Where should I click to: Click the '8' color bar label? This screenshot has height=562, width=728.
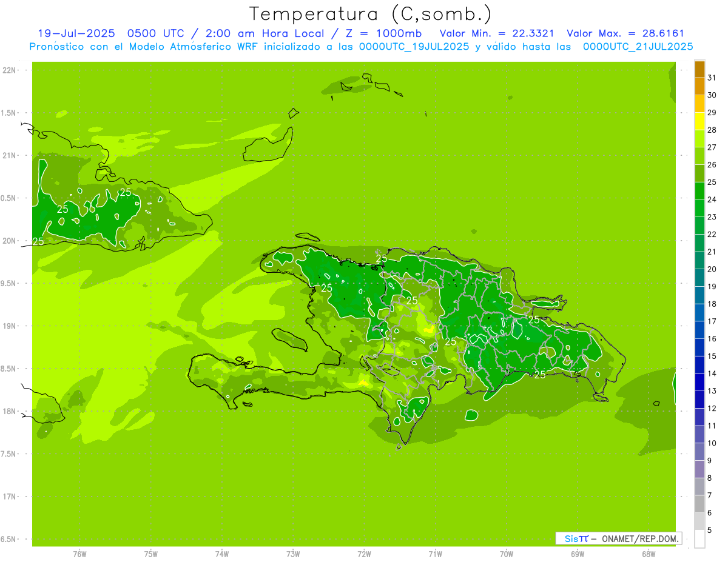coord(710,478)
